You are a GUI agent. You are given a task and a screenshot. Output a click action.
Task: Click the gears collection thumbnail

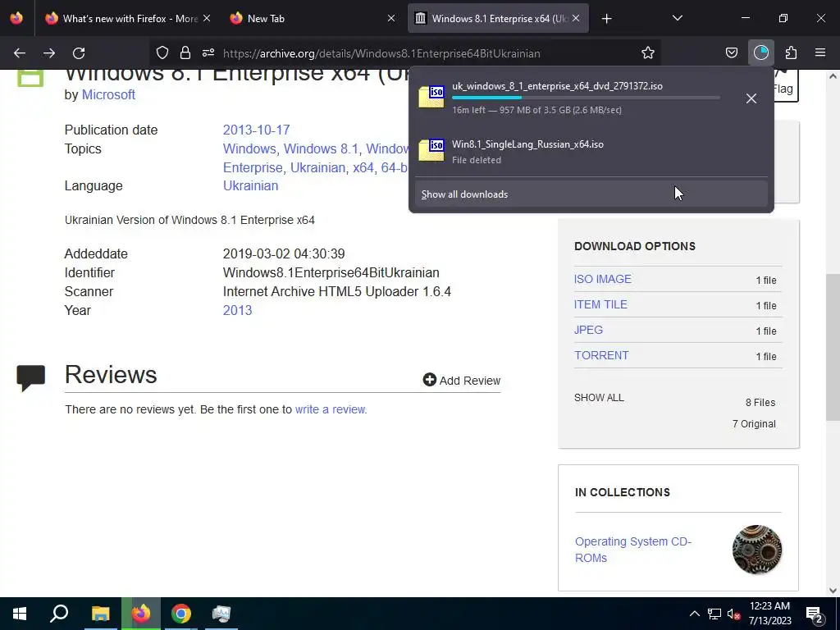[x=757, y=550]
